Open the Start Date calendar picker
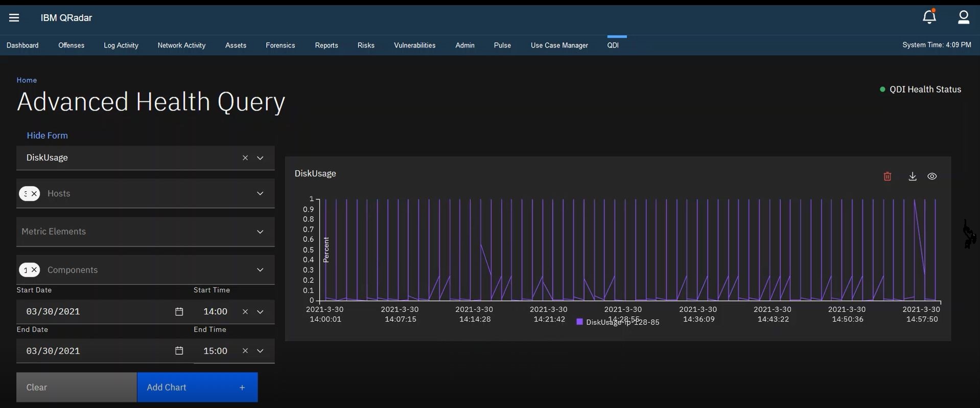The image size is (980, 408). [x=179, y=312]
